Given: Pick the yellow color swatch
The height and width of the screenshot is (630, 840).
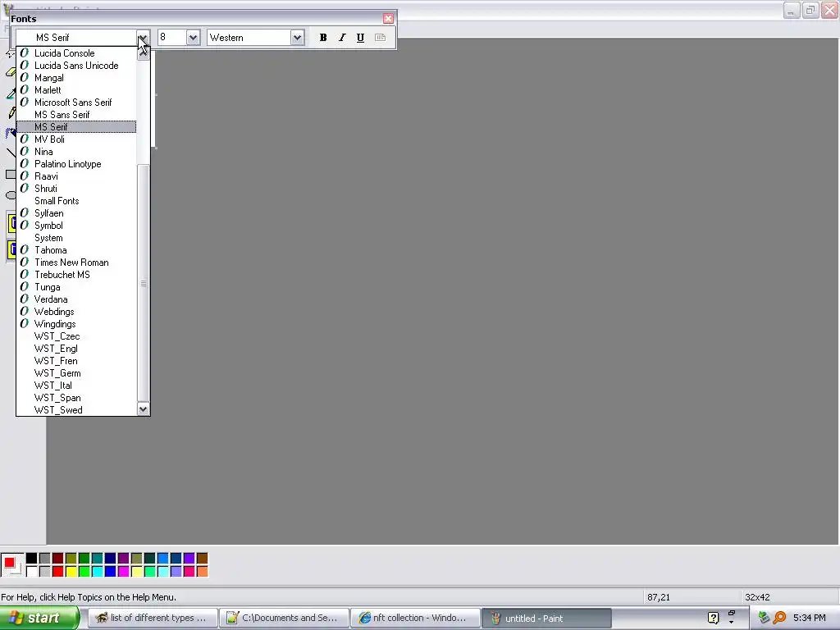Looking at the screenshot, I should [x=71, y=572].
